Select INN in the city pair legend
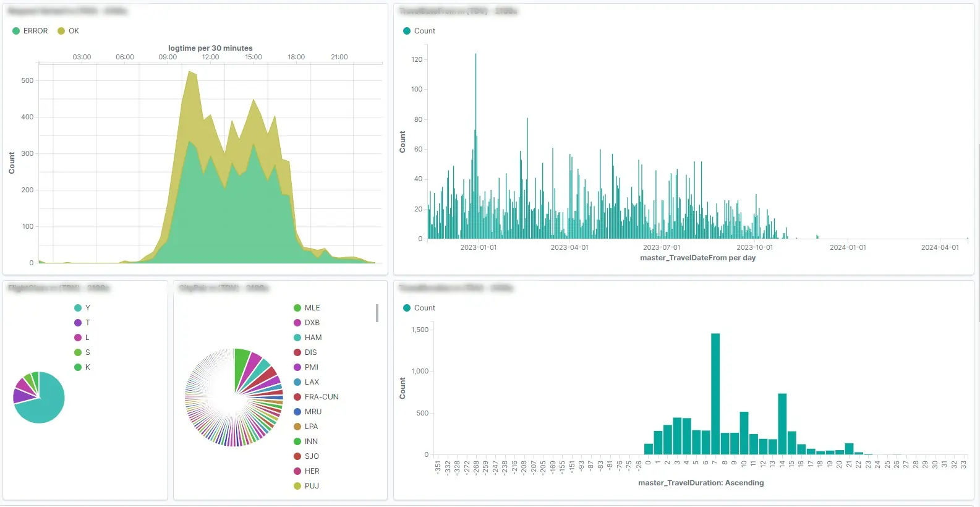Viewport: 980px width, 507px height. (x=306, y=441)
